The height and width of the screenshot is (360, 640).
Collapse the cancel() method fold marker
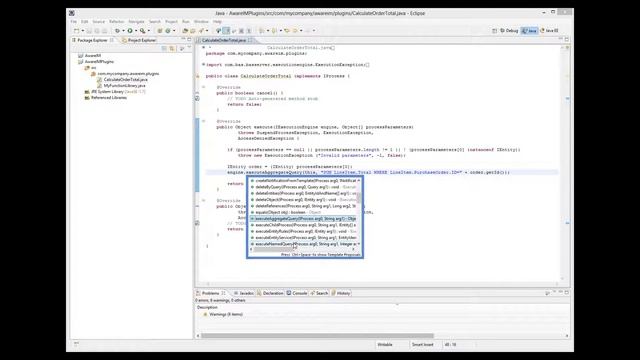point(203,87)
